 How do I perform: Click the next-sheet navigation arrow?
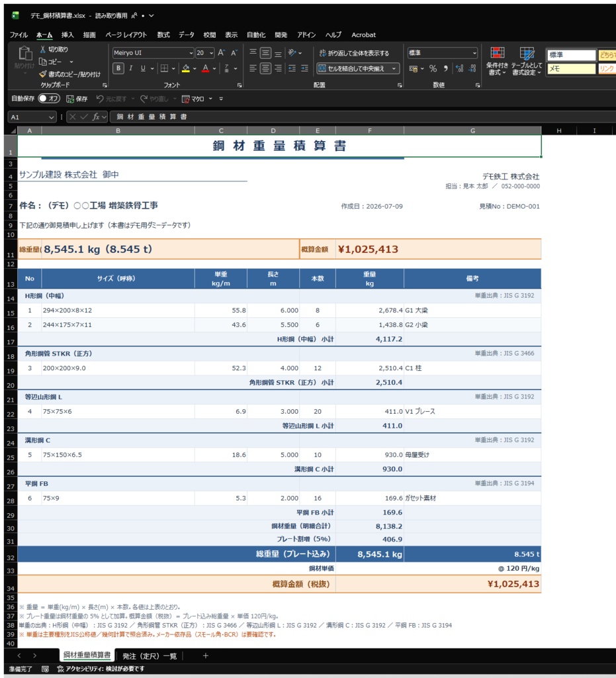(34, 656)
